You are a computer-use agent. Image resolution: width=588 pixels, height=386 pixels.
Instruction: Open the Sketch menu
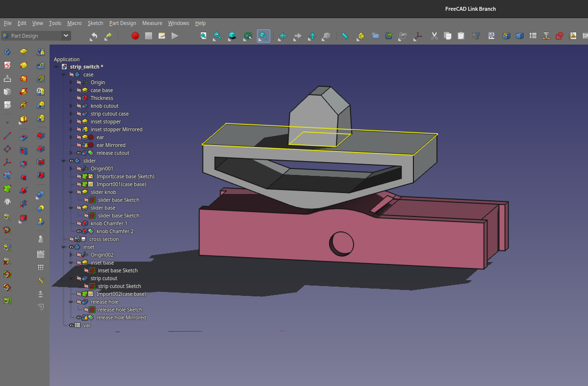point(95,23)
